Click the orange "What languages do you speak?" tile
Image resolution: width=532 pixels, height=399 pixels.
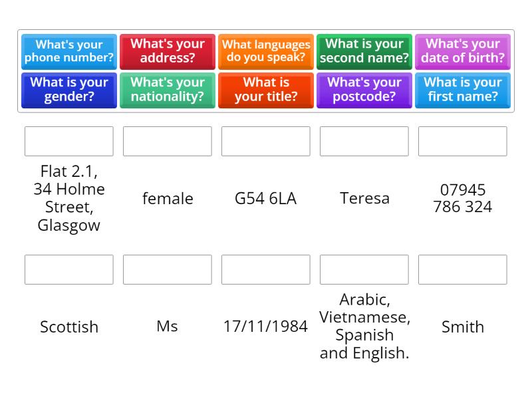coord(266,52)
